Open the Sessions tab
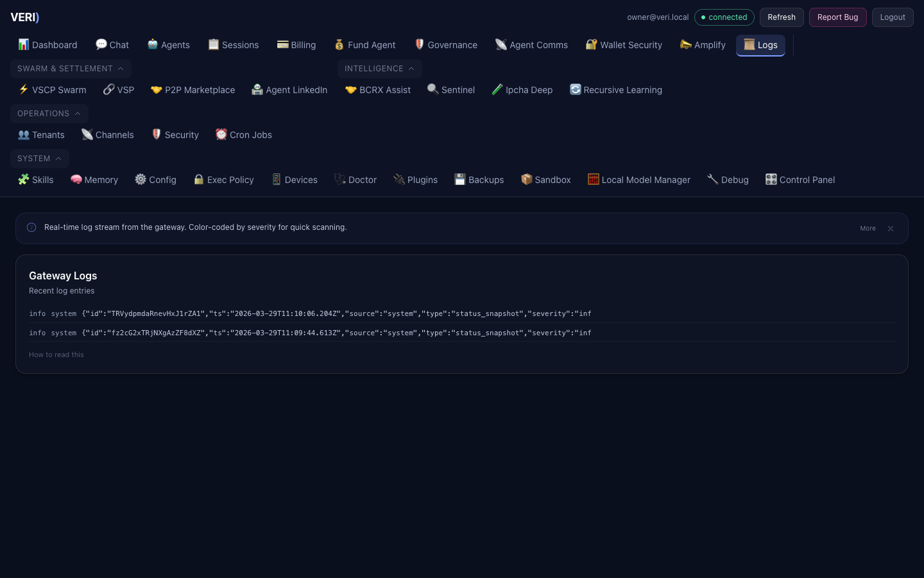Viewport: 924px width, 578px height. (233, 45)
